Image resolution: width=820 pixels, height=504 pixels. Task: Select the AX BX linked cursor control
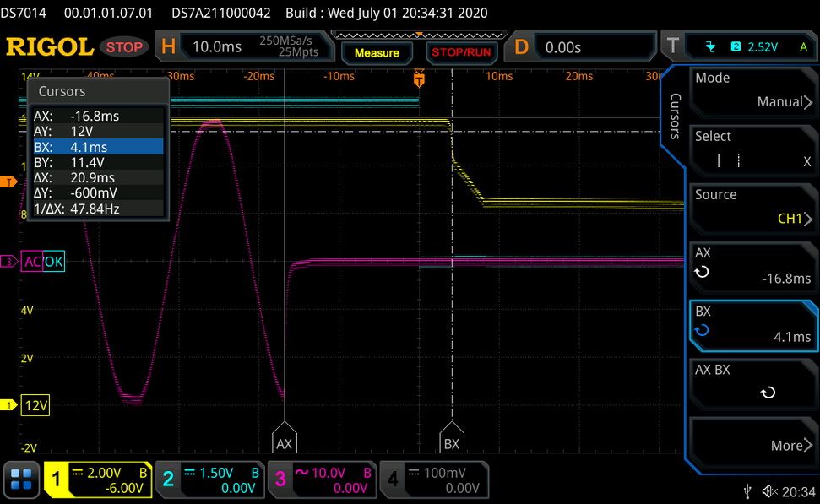(x=753, y=382)
